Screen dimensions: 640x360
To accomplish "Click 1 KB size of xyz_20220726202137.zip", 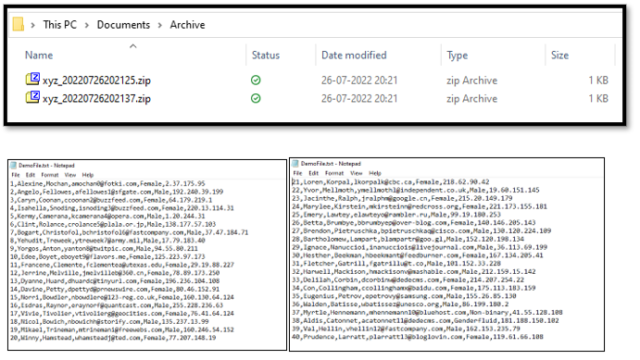I will click(598, 99).
